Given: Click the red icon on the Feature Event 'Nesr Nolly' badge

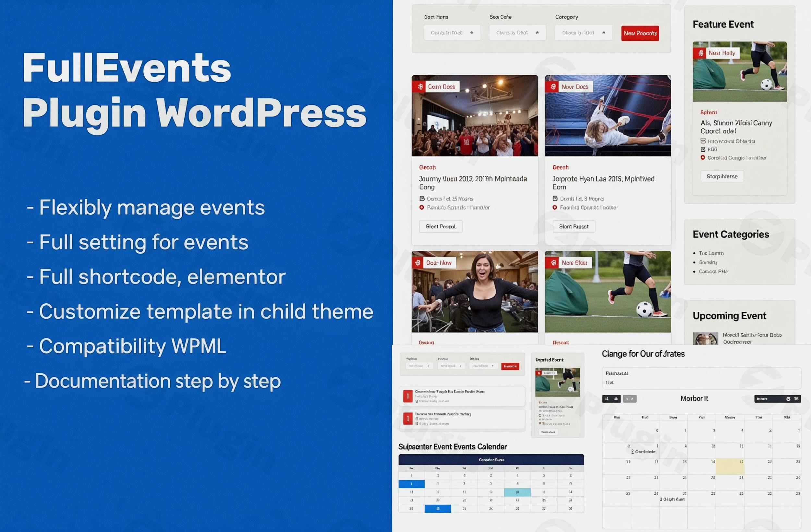Looking at the screenshot, I should 701,53.
